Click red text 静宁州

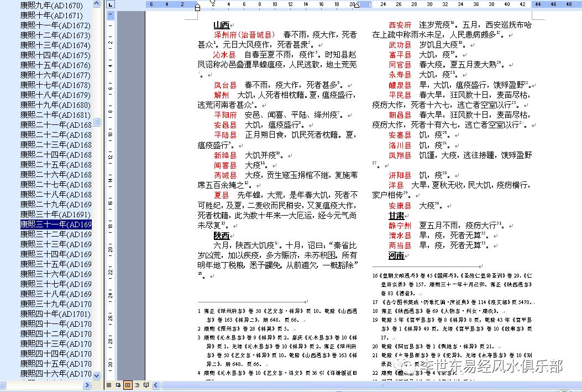click(400, 226)
